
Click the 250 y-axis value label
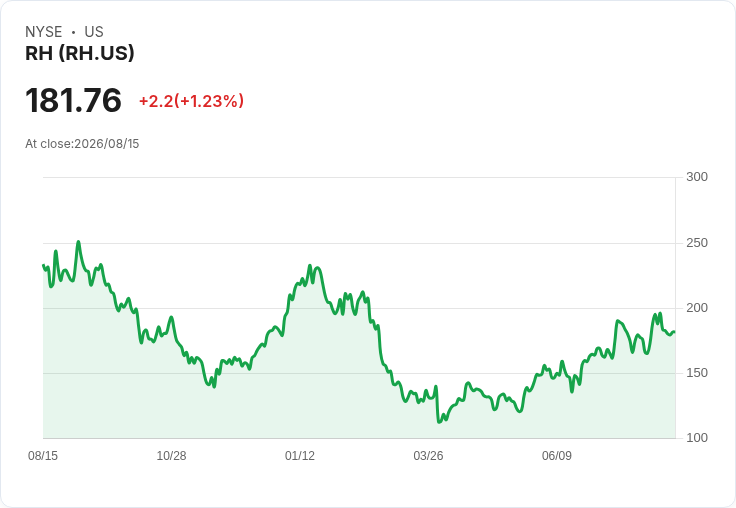(697, 243)
